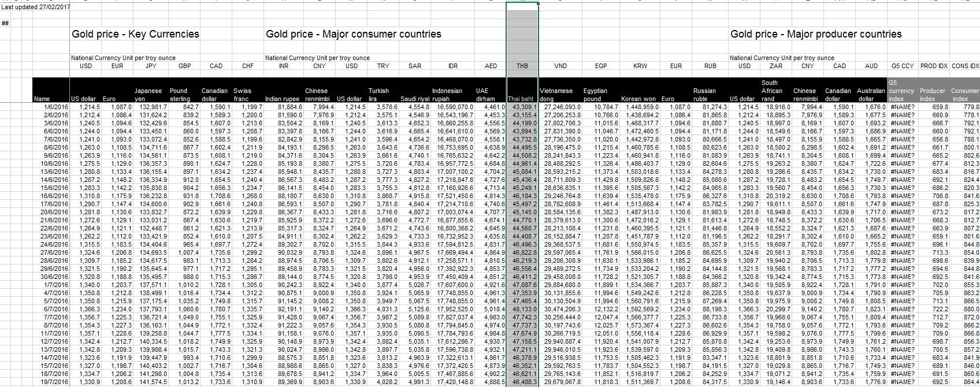The image size is (980, 387).
Task: Click the date cell 1/7/2016
Action: coord(56,285)
